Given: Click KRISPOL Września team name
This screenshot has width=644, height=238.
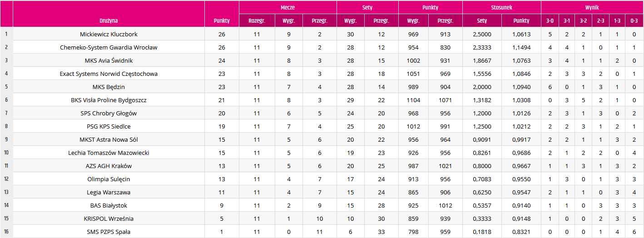Looking at the screenshot, I should pos(109,218).
